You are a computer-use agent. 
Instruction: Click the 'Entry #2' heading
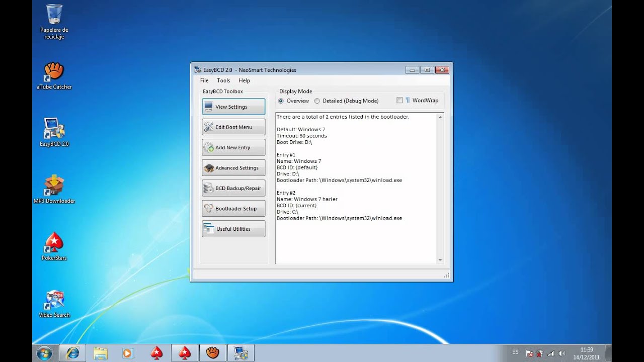(286, 193)
